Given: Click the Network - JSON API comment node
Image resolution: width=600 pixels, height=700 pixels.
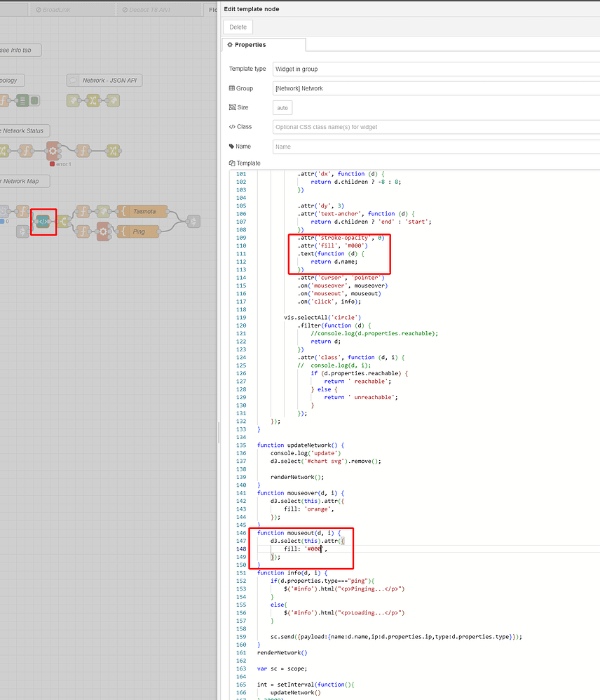Looking at the screenshot, I should [x=104, y=81].
